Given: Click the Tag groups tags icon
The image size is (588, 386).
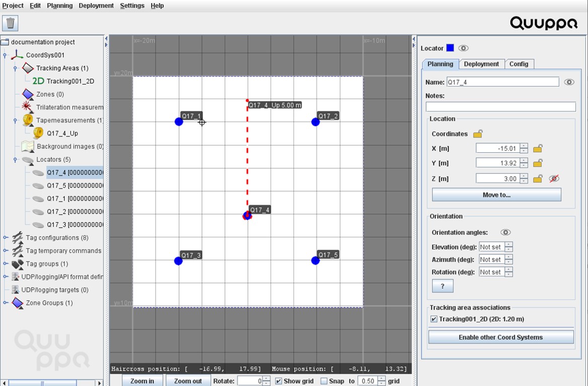Looking at the screenshot, I should pyautogui.click(x=17, y=264).
